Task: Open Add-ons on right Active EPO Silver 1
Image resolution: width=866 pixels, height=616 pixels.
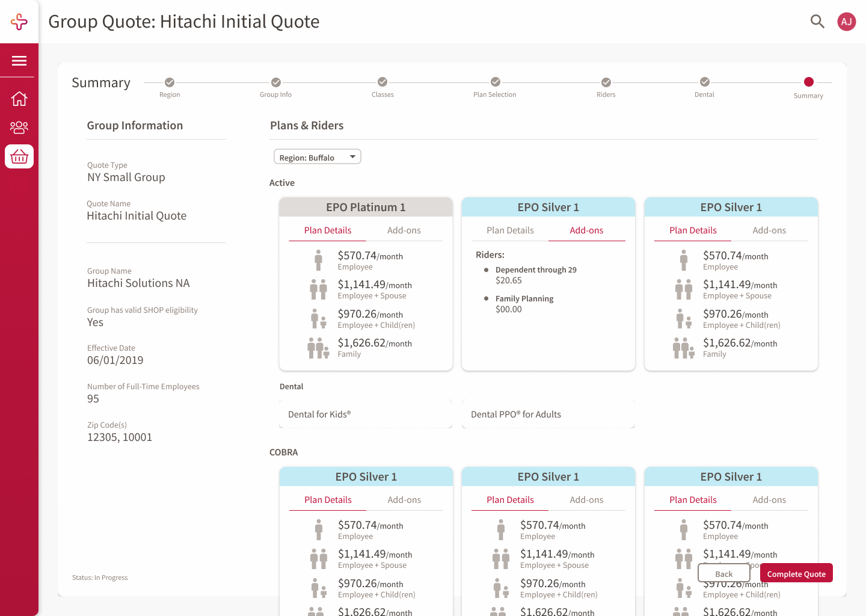Action: tap(769, 230)
